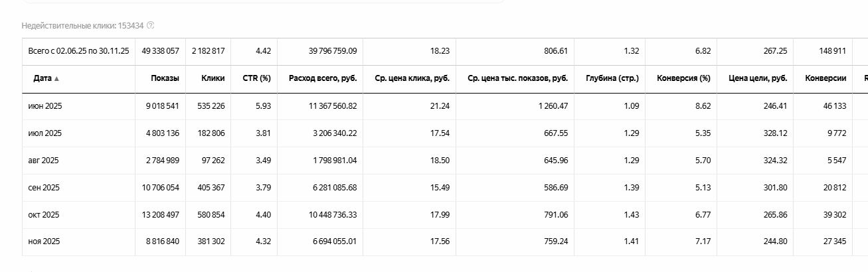Sort table by Клики column header

[x=213, y=78]
